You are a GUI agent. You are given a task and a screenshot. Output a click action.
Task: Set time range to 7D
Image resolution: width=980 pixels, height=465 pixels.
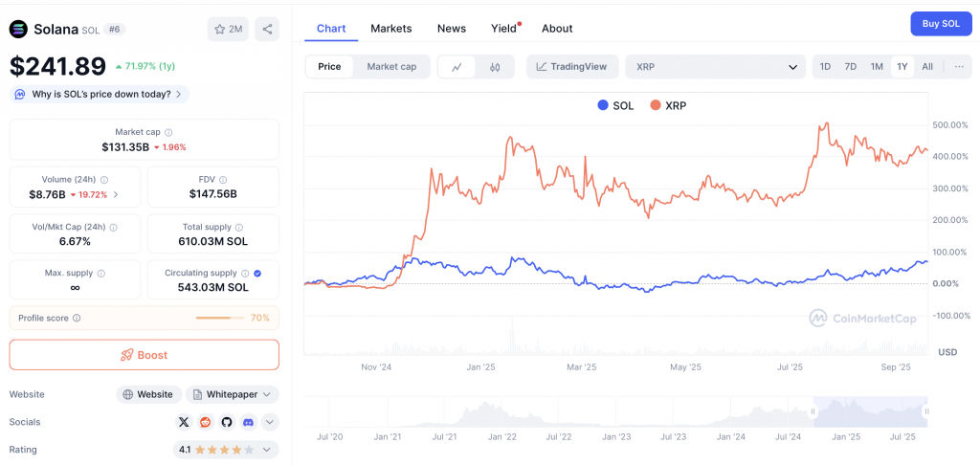pyautogui.click(x=851, y=67)
